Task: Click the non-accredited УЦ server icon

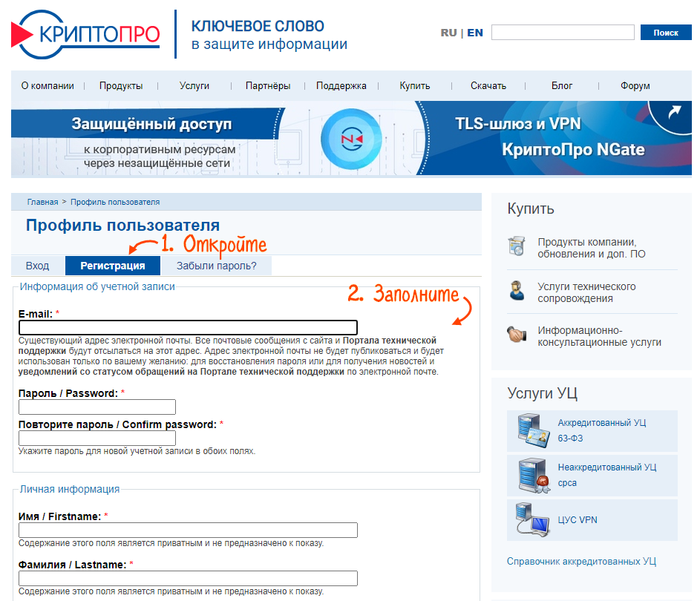Action: point(534,475)
